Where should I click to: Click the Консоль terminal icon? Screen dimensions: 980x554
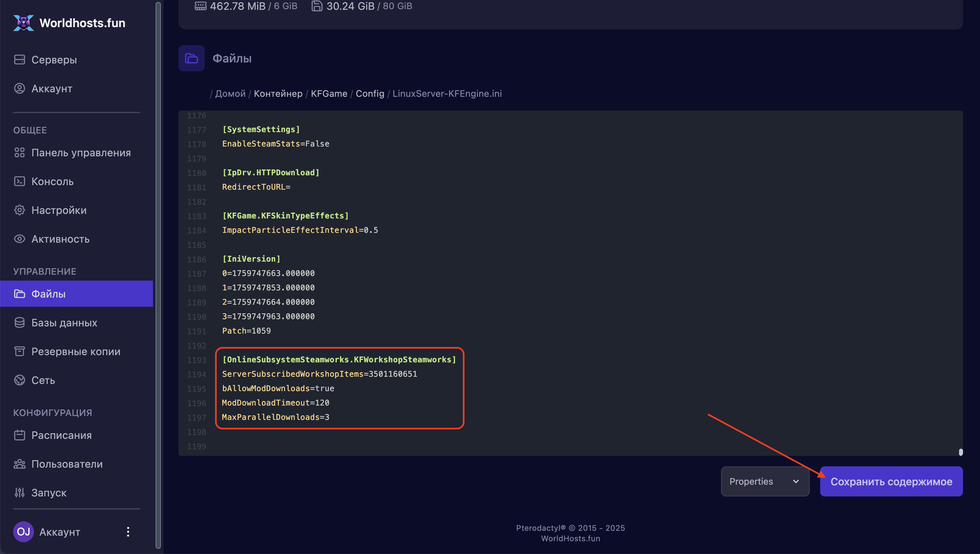pyautogui.click(x=19, y=182)
